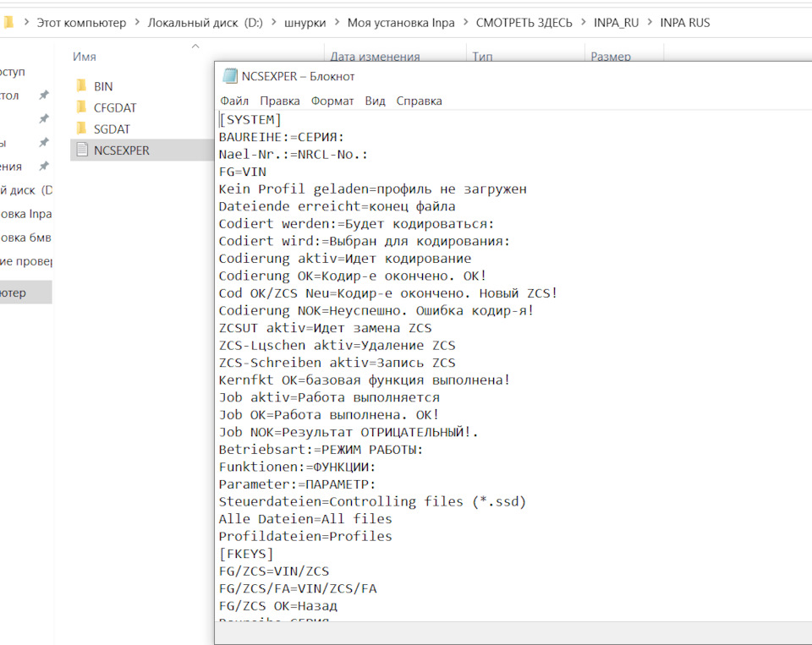Open the Вид menu in Notepad
The width and height of the screenshot is (812, 645).
point(375,101)
